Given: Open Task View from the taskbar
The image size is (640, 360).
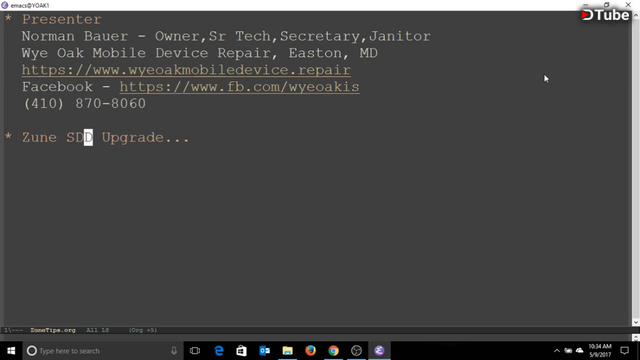Looking at the screenshot, I should 195,351.
